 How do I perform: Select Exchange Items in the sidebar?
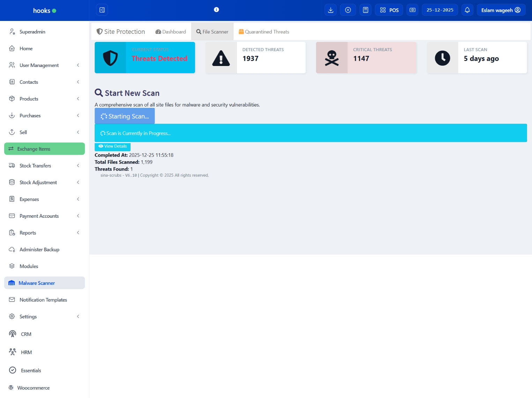click(x=44, y=149)
